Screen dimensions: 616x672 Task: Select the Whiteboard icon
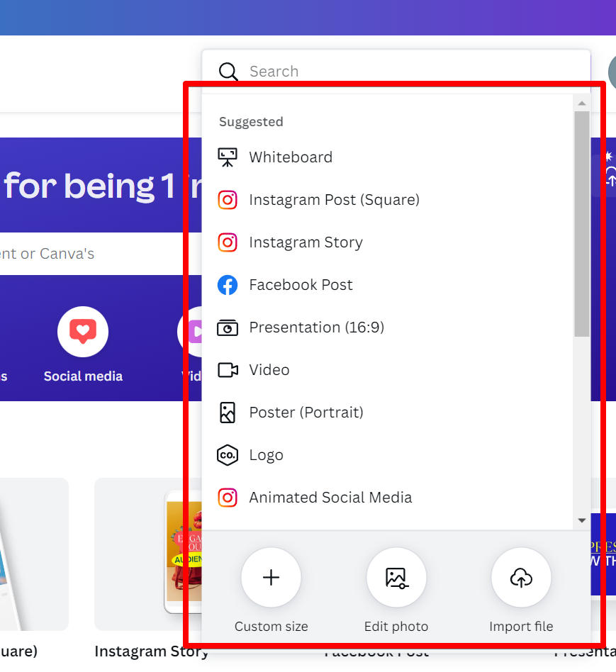click(x=228, y=157)
